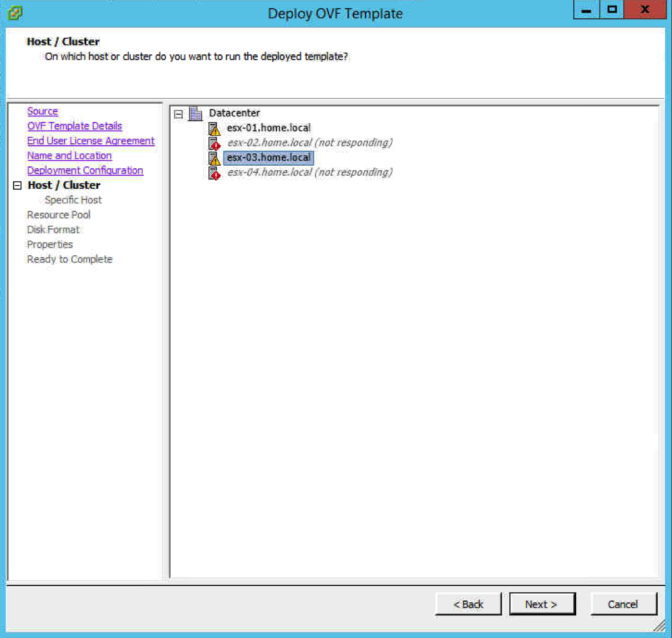672x638 pixels.
Task: Click the esx-01 host warning icon
Action: [x=215, y=129]
